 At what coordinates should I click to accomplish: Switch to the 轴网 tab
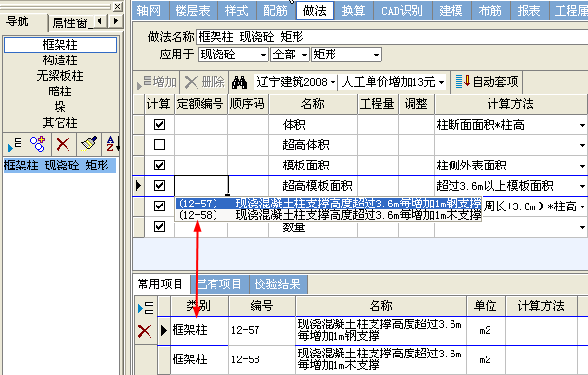(149, 10)
